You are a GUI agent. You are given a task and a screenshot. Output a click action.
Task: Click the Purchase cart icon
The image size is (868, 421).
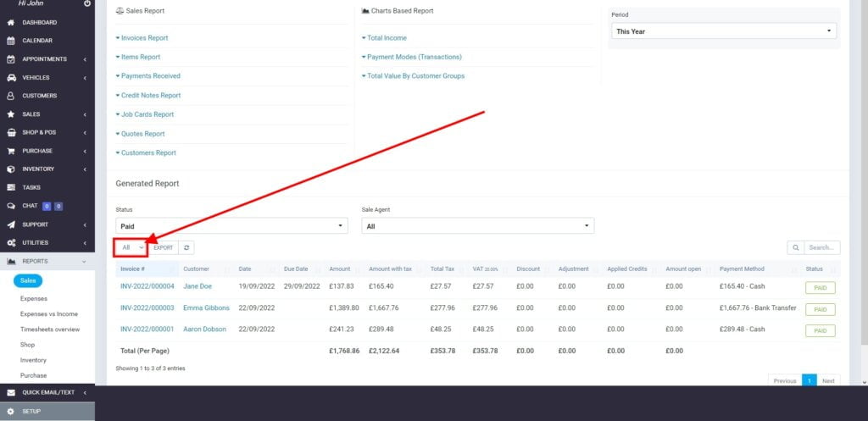(x=10, y=151)
